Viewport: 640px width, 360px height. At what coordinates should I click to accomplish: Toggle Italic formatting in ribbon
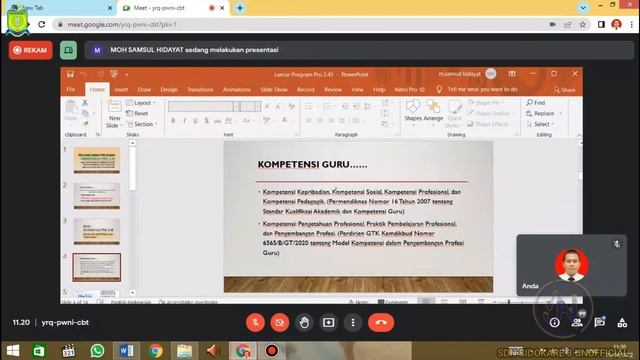(184, 120)
